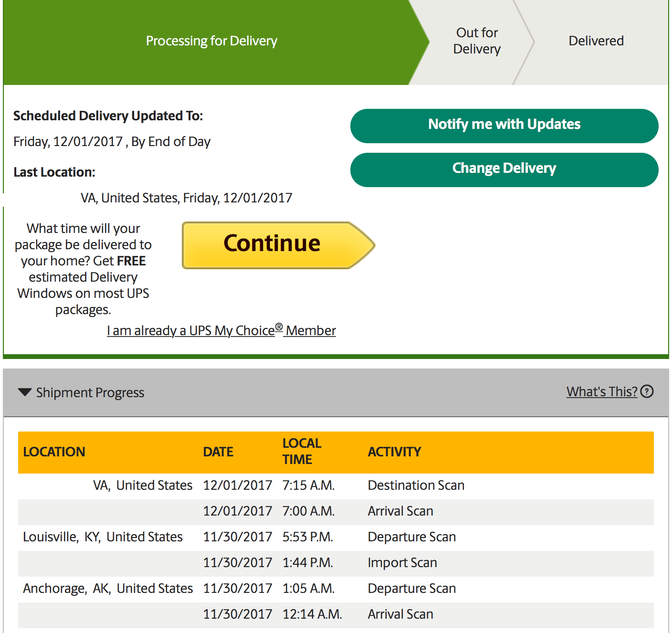Click VA, United States in progress table
The height and width of the screenshot is (633, 672).
point(143,485)
